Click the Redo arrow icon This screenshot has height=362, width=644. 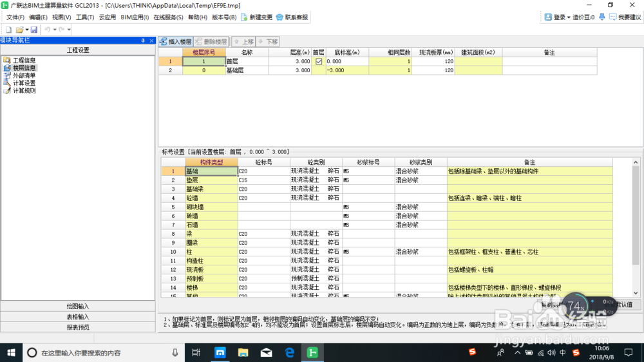pyautogui.click(x=62, y=30)
